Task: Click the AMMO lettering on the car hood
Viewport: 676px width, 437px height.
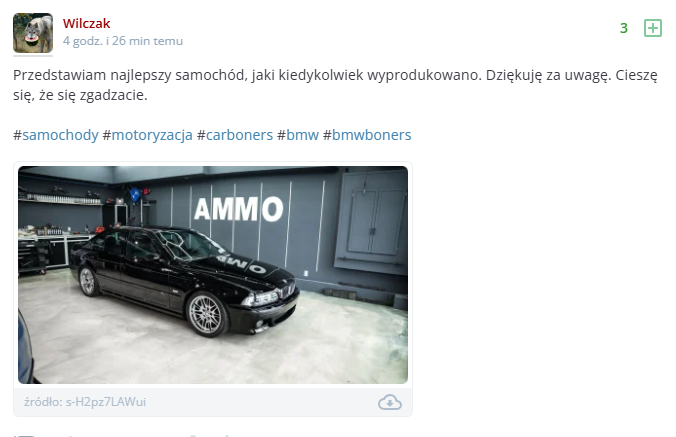Action: [241, 263]
